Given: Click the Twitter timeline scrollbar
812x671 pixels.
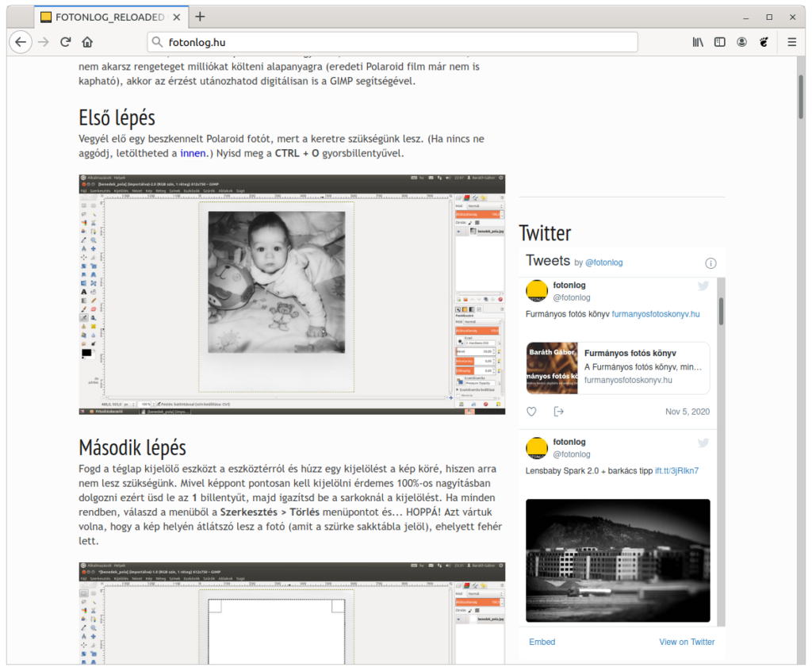Looking at the screenshot, I should point(721,311).
